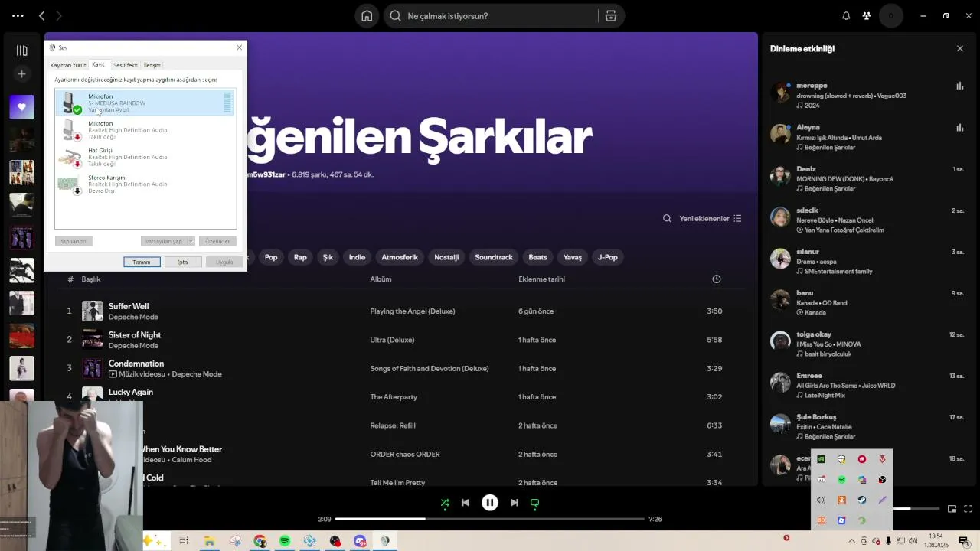Open File Explorer from the taskbar

[209, 541]
